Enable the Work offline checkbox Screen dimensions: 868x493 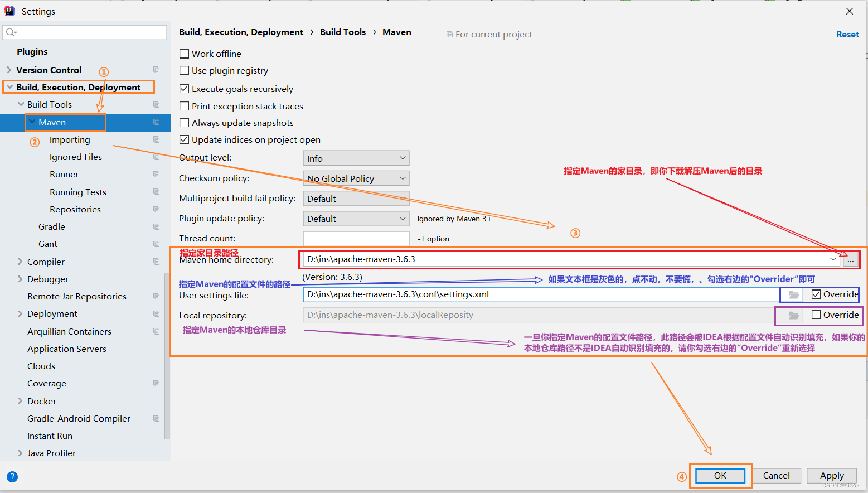[x=184, y=54]
